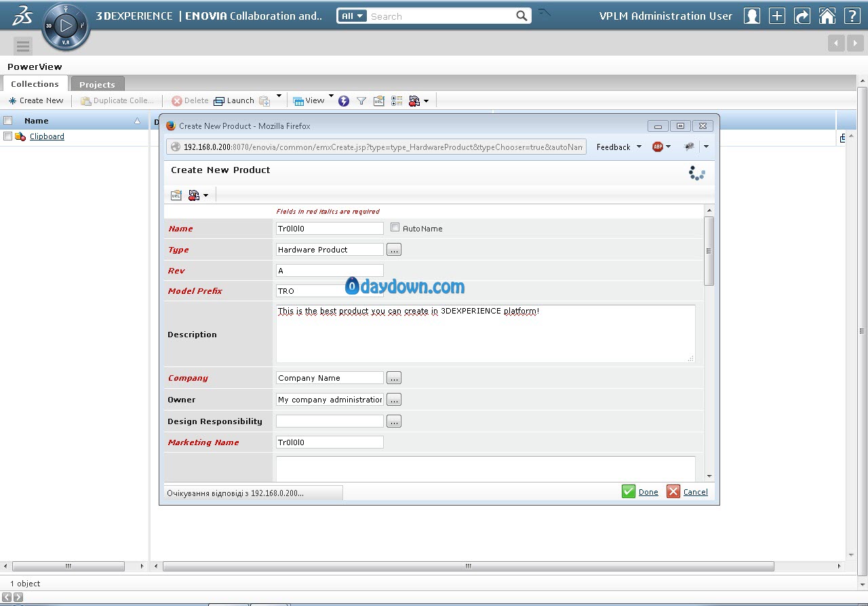Click the Share arrow icon in header
The height and width of the screenshot is (606, 868).
pos(802,16)
